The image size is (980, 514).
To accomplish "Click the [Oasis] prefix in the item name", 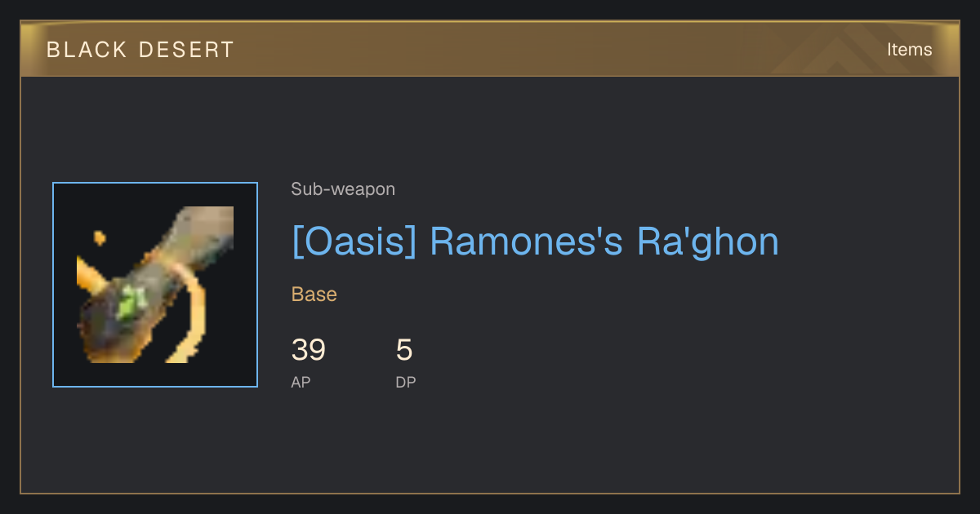I will (x=354, y=242).
